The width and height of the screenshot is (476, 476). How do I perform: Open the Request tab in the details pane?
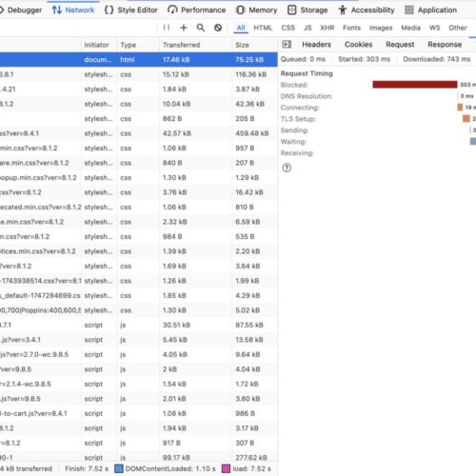coord(400,45)
